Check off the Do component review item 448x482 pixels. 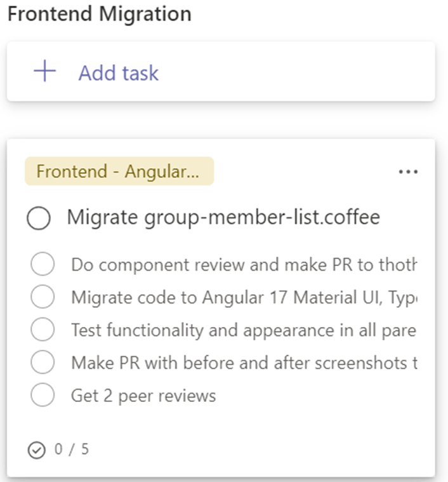click(43, 264)
